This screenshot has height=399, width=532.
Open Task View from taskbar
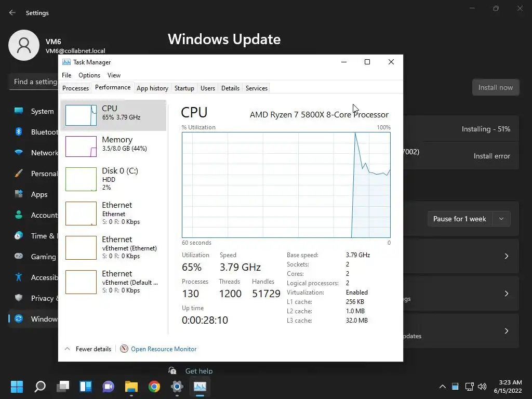[63, 387]
